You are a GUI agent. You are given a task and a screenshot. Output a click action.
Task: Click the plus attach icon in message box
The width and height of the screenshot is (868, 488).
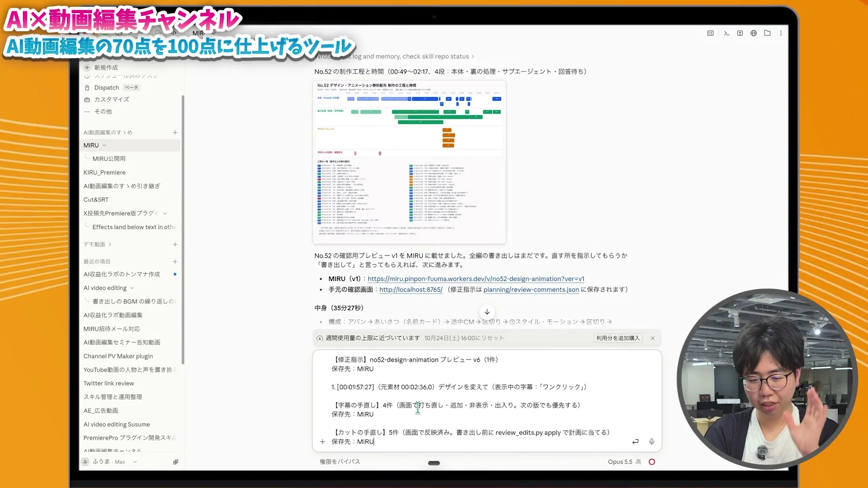[x=322, y=441]
